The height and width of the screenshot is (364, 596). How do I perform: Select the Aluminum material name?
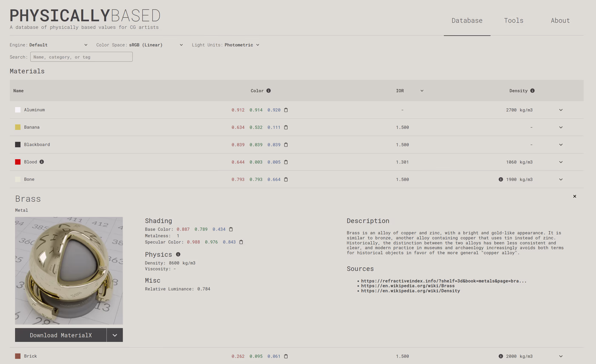(34, 110)
